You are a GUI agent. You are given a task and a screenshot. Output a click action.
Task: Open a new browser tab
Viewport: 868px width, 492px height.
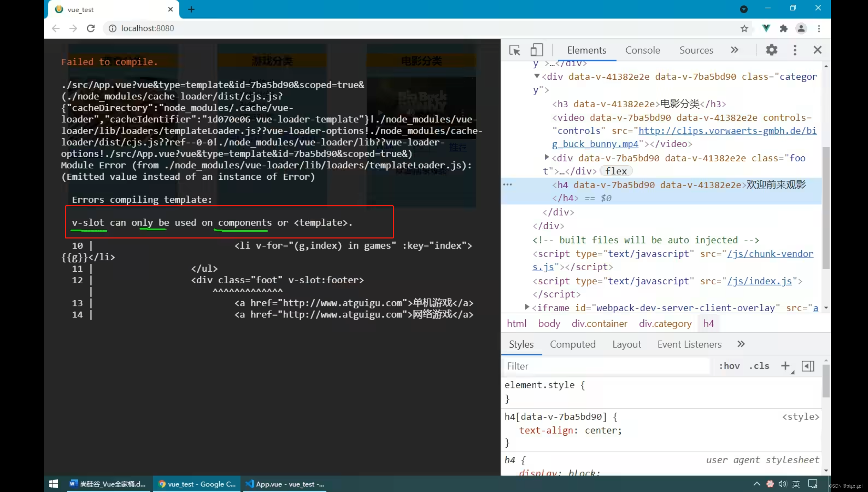coord(191,10)
